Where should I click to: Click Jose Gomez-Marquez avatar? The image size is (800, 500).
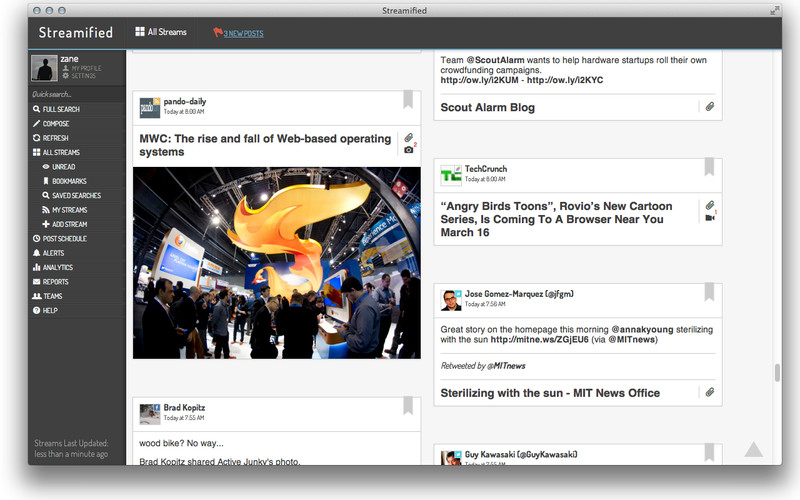coord(451,301)
